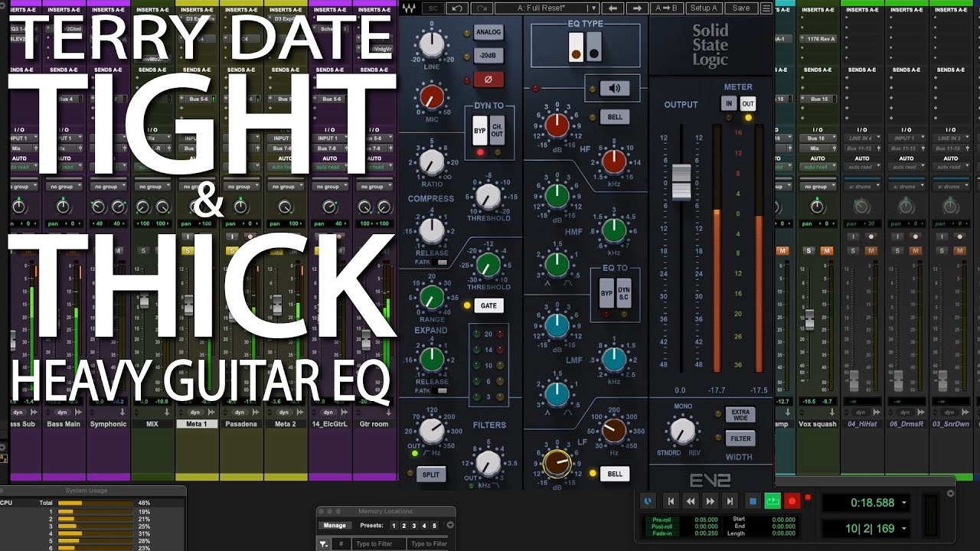Image resolution: width=980 pixels, height=551 pixels.
Task: Toggle DYN TO CH. OUT switch
Action: (x=498, y=129)
